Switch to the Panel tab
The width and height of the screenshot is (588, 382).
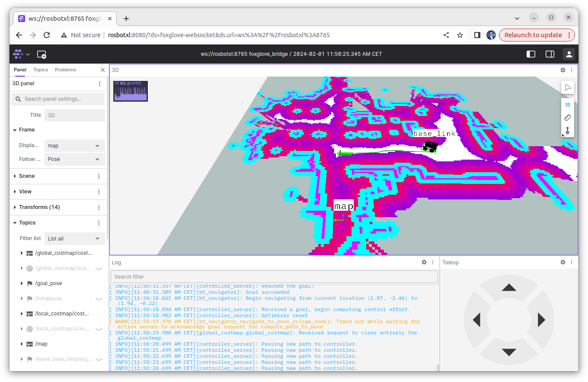click(x=20, y=70)
